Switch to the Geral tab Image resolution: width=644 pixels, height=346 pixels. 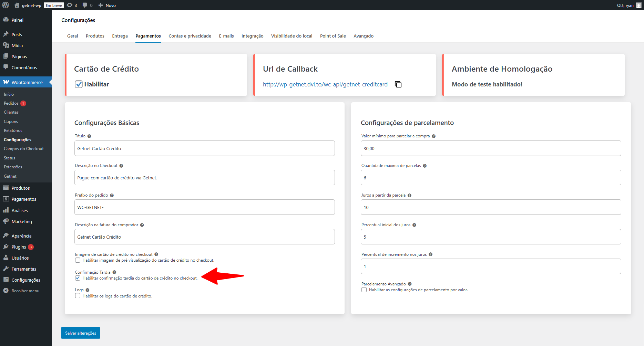coord(72,36)
